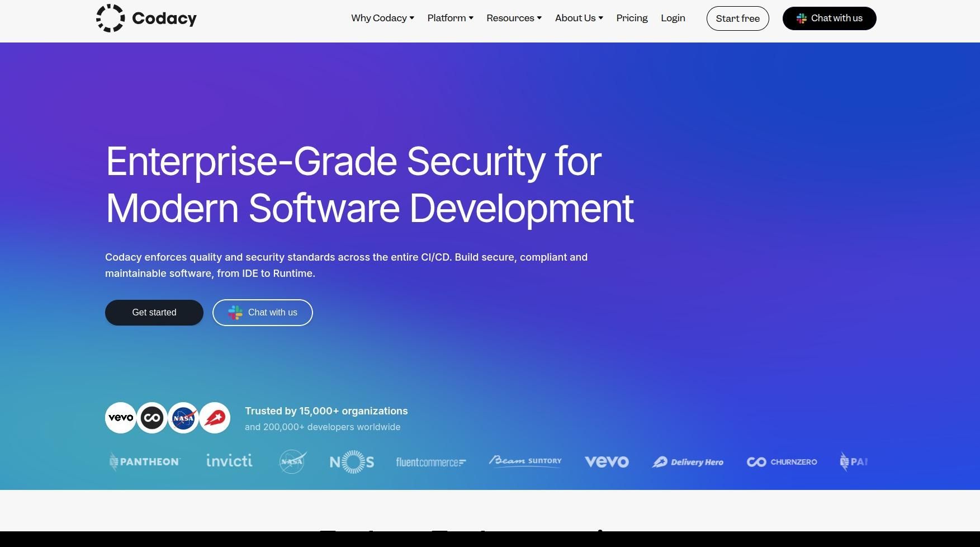Click the ChurnZero logo in the strip

click(782, 462)
